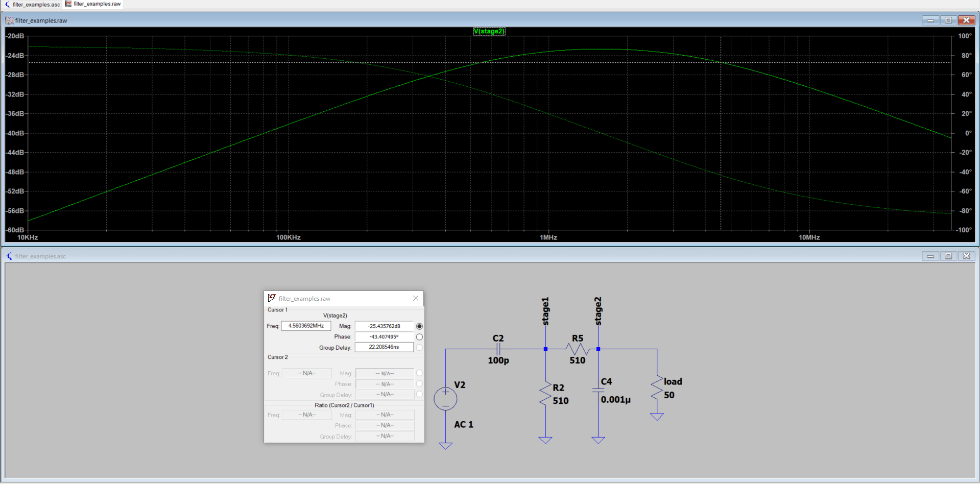The height and width of the screenshot is (484, 980).
Task: Select the Mag radio button for Cursor 1
Action: click(x=419, y=326)
